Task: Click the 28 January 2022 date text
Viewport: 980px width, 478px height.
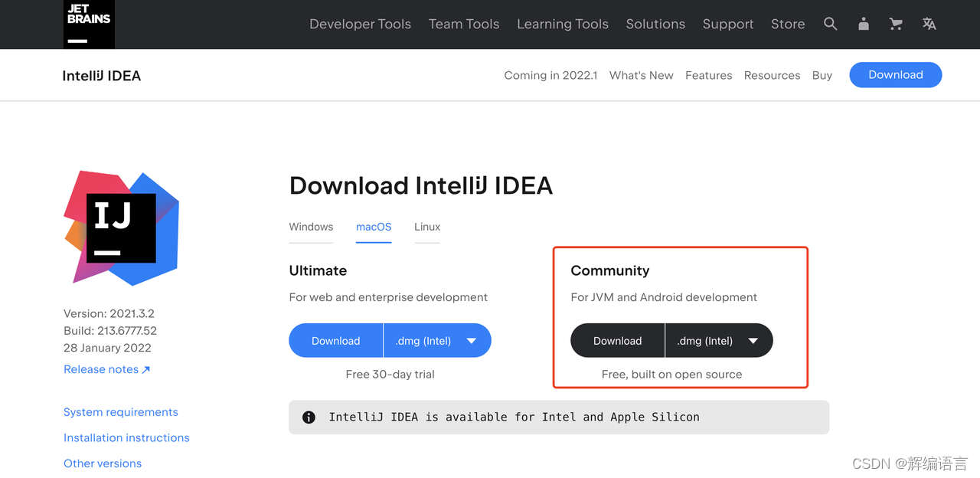Action: click(x=107, y=348)
